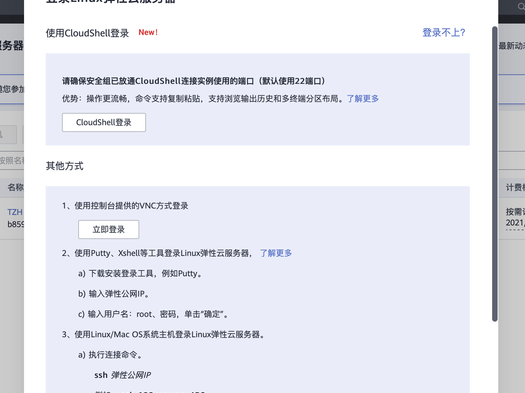Viewport: 525px width, 393px height.
Task: Click the 使用控制台提供的VNC方式登录 line
Action: (125, 206)
